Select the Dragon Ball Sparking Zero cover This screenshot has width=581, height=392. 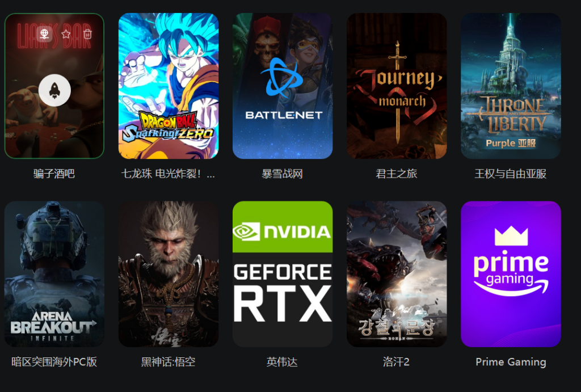(169, 86)
